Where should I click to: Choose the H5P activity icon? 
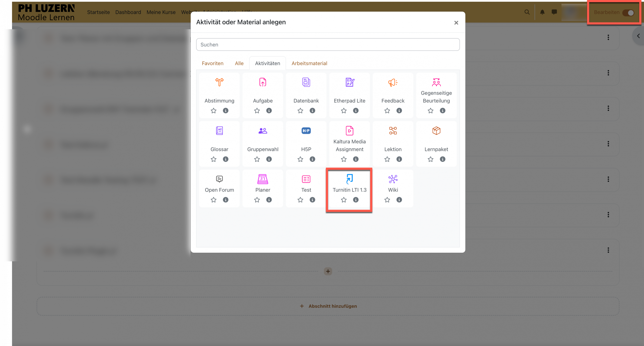[x=306, y=131]
